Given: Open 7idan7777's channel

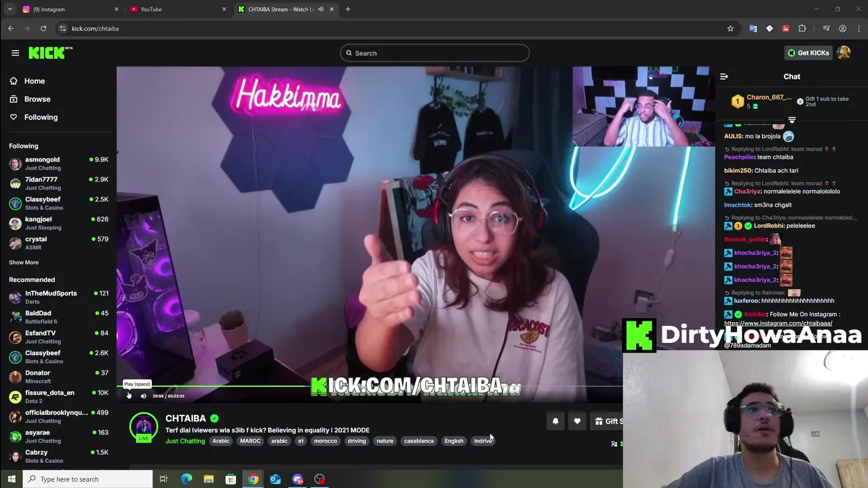Looking at the screenshot, I should 58,183.
